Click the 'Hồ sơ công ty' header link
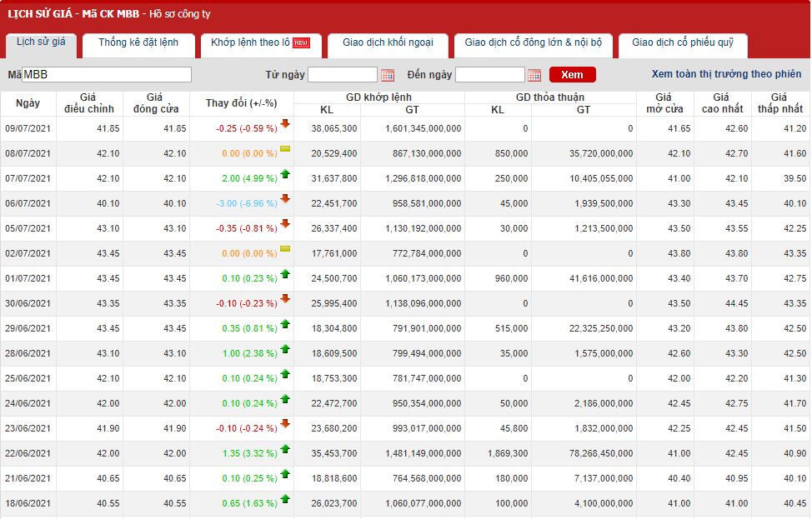The image size is (812, 519). tap(179, 14)
